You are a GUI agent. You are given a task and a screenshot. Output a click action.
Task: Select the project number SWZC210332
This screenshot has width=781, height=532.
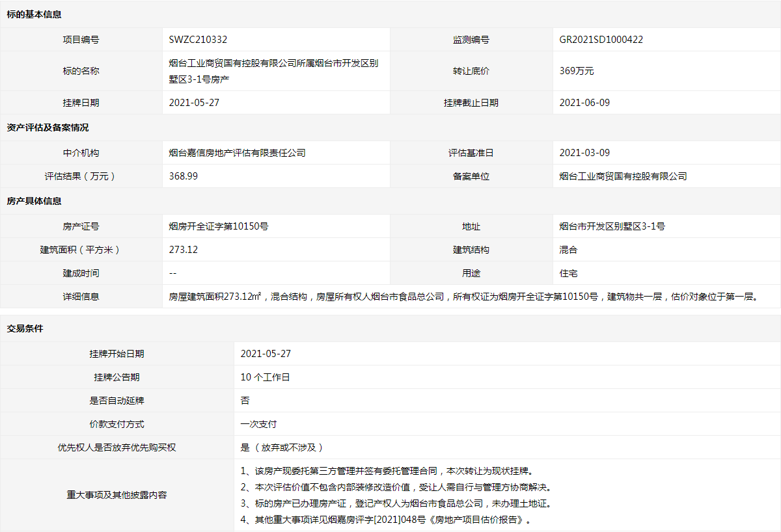coord(198,40)
